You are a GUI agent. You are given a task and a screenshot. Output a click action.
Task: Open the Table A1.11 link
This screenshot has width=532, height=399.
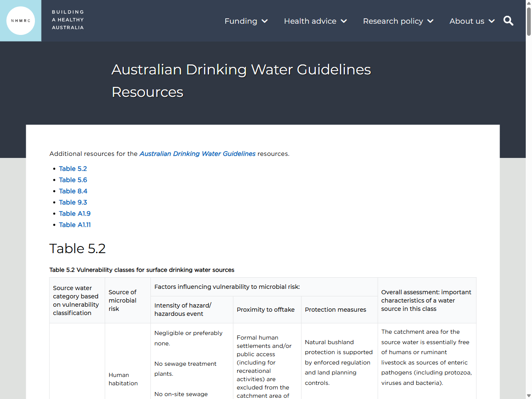[75, 224]
